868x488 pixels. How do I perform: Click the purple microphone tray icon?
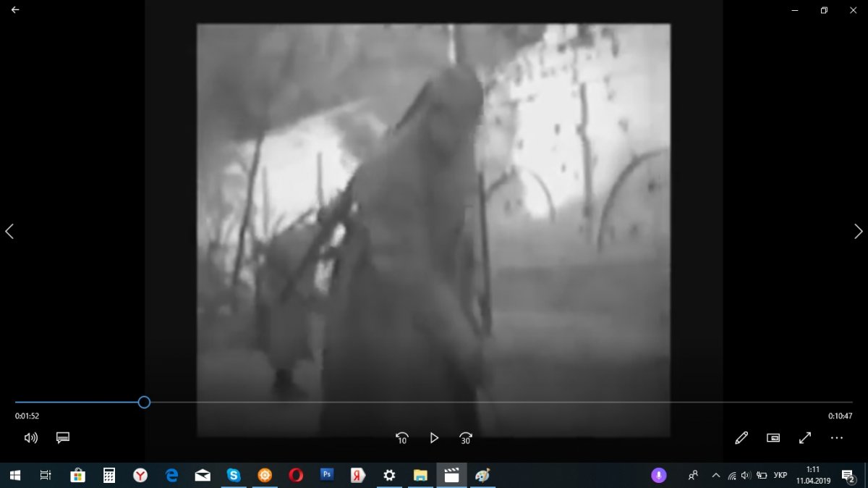(658, 476)
